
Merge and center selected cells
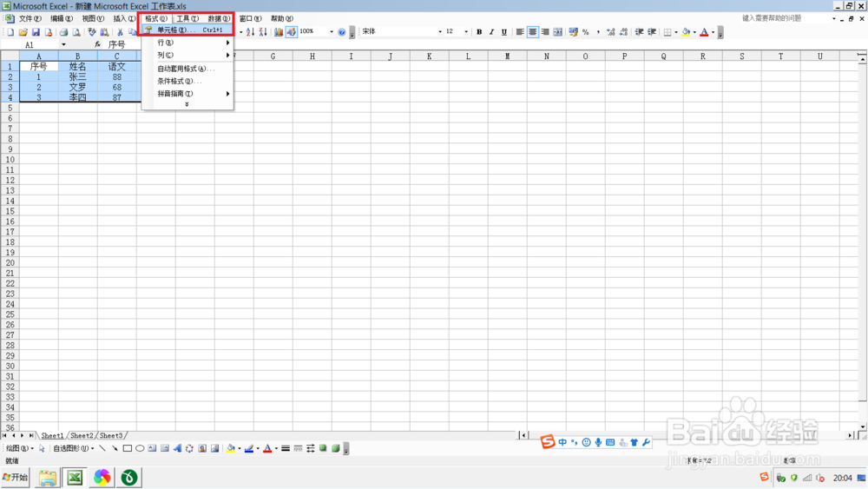point(557,32)
